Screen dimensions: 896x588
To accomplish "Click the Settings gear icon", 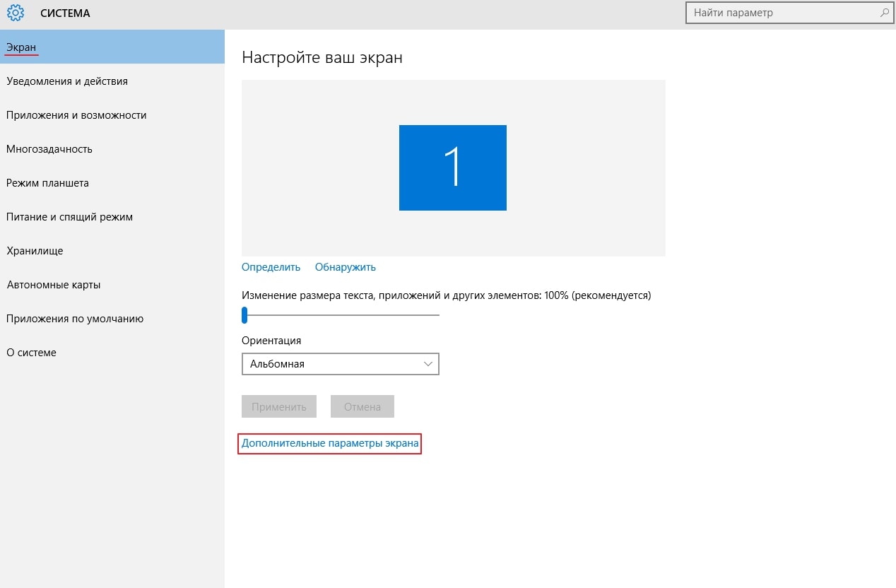I will coord(16,13).
